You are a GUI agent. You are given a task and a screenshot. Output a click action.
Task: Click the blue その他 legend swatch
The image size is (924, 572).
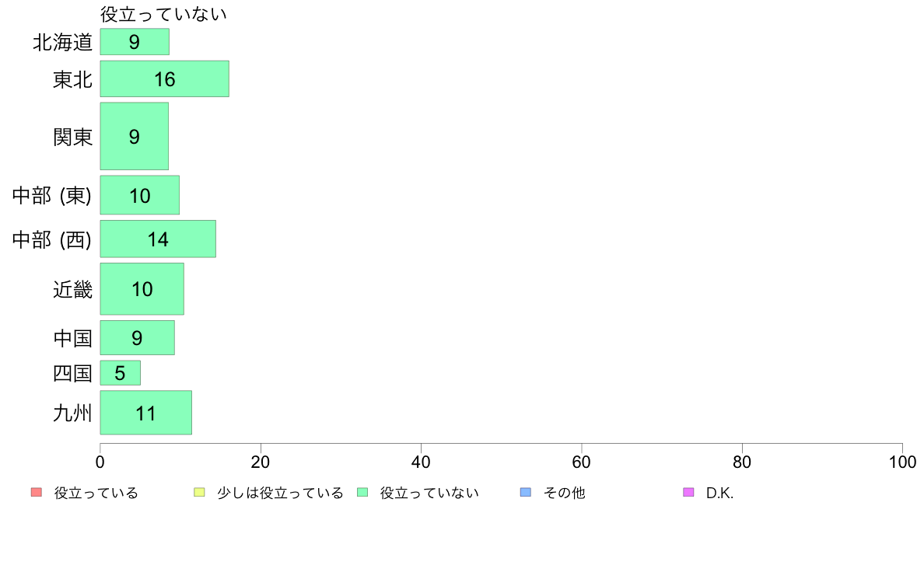tap(526, 493)
